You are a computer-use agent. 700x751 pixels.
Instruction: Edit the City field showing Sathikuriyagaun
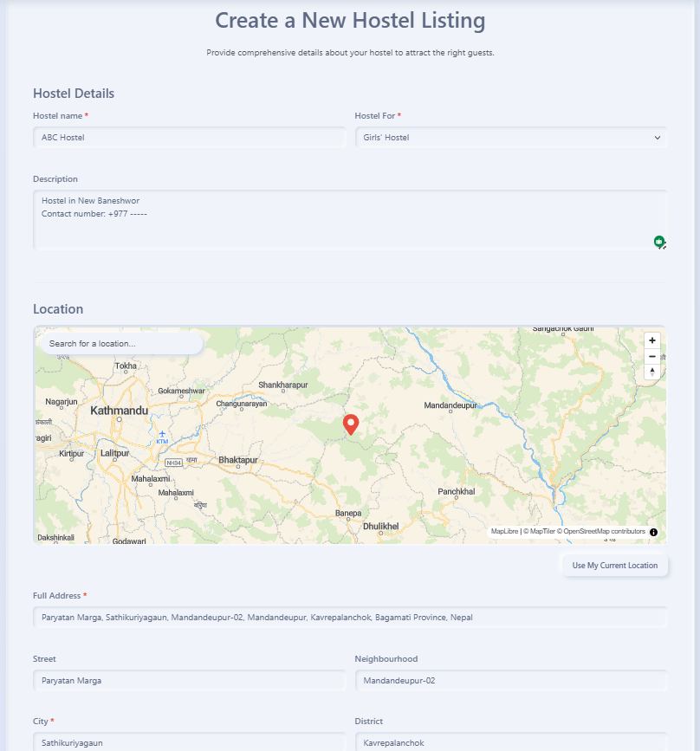(189, 742)
